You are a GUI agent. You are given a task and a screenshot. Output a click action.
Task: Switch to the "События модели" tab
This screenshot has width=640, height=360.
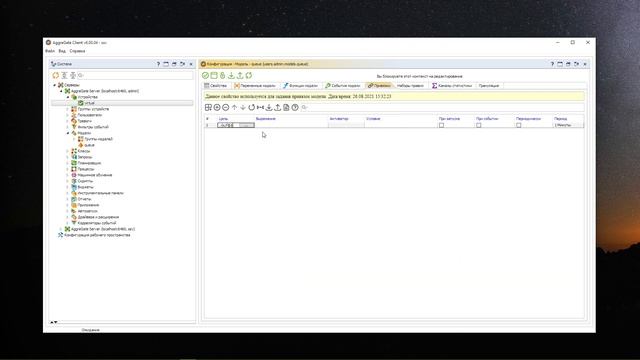[x=343, y=86]
